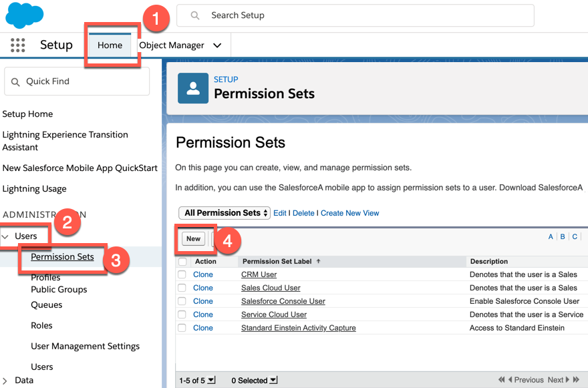Check the box for CRM User row
Viewport: 588px width, 388px height.
tap(182, 274)
